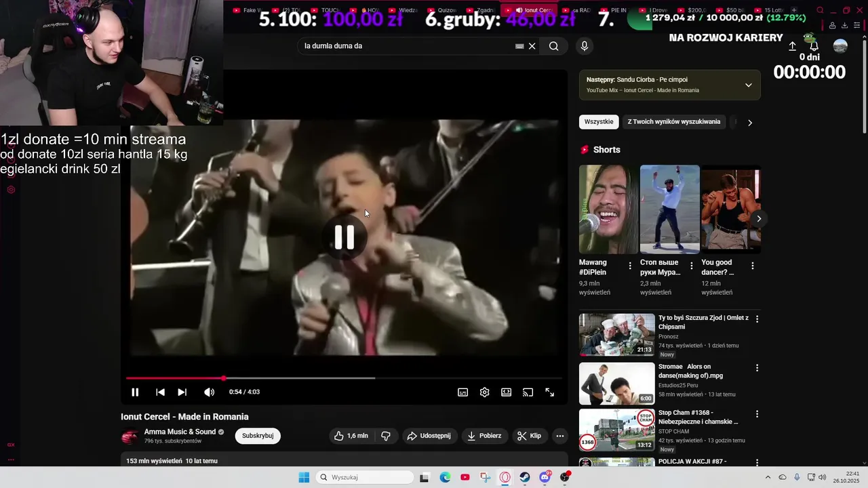Select the Z Twoich wyników wyszukiwania chip

pos(674,122)
